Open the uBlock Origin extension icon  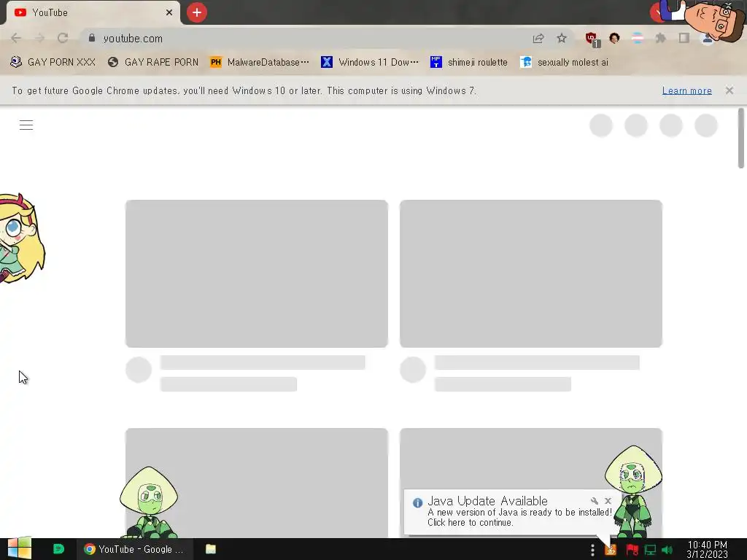[592, 39]
